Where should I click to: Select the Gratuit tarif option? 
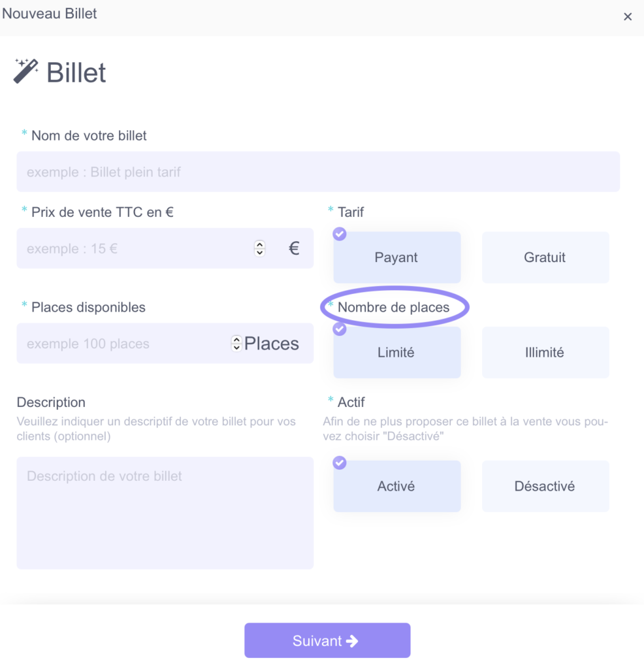pyautogui.click(x=545, y=257)
